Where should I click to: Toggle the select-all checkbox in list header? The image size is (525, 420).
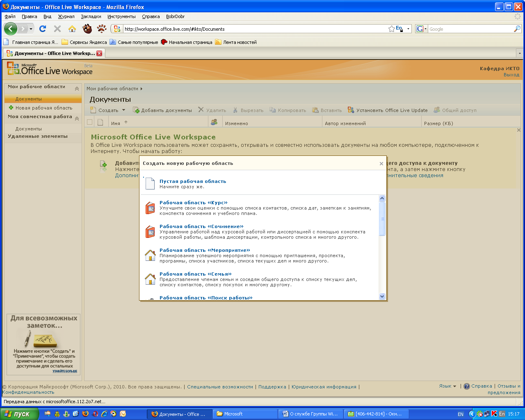coord(89,122)
